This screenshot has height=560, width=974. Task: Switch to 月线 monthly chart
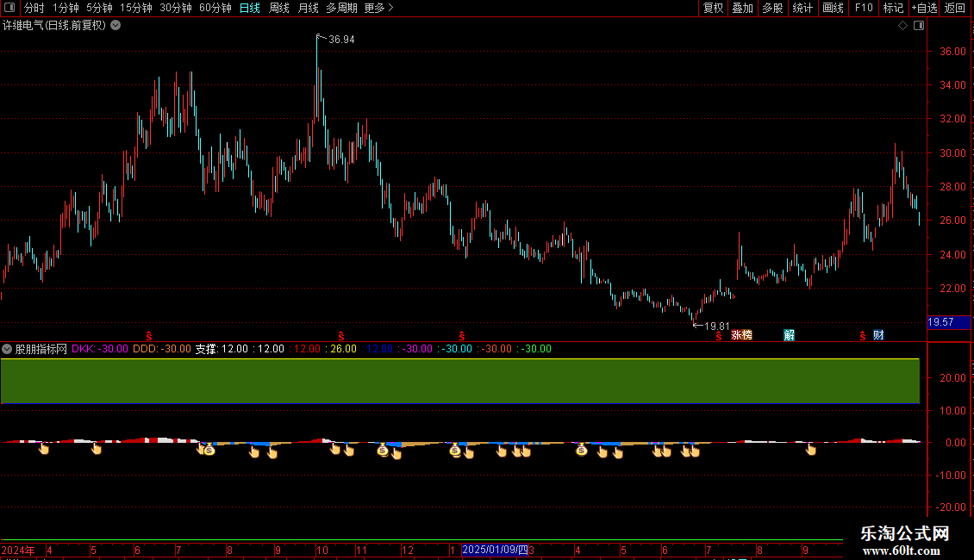308,8
